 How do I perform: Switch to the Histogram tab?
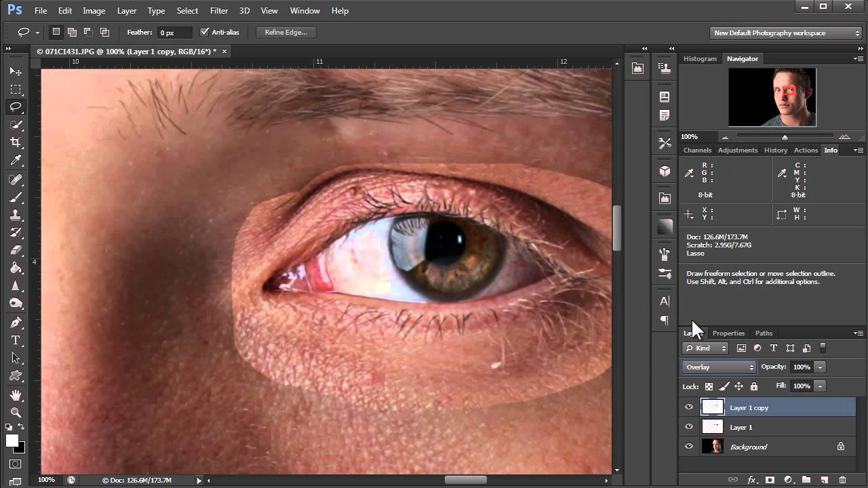[700, 59]
